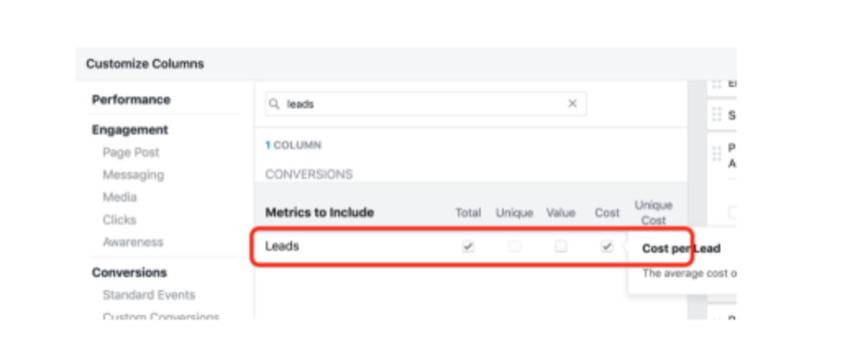Click the drag handle beside the 'P' column item

[x=717, y=153]
